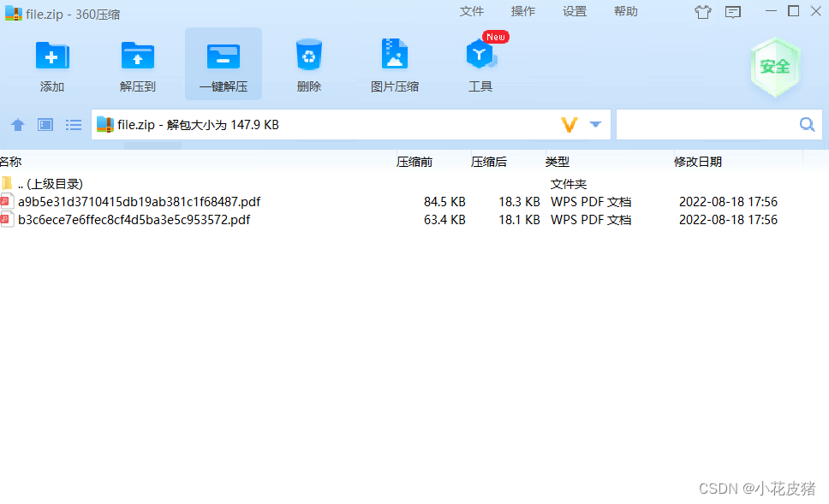Click the shirt-shaped theme skin icon
The height and width of the screenshot is (504, 829).
702,11
